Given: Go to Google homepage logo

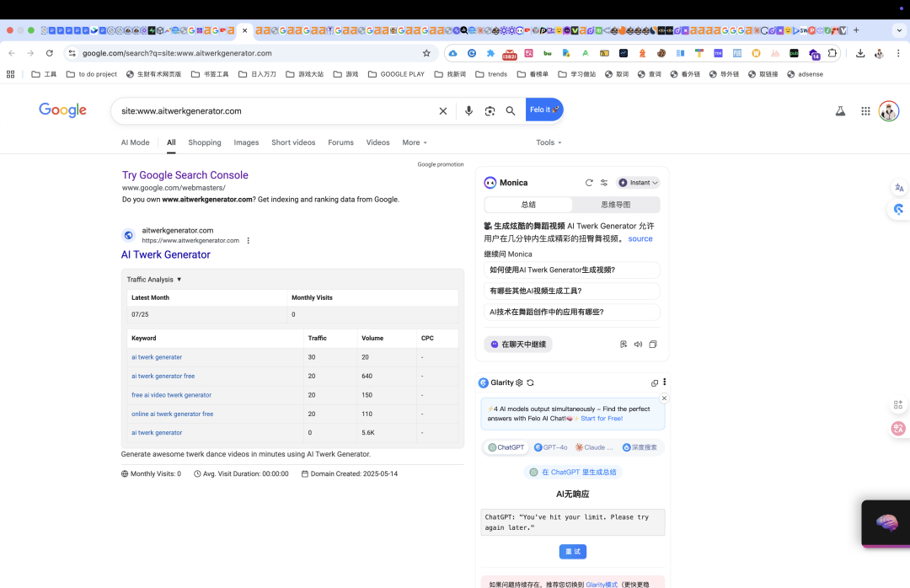Looking at the screenshot, I should (62, 110).
